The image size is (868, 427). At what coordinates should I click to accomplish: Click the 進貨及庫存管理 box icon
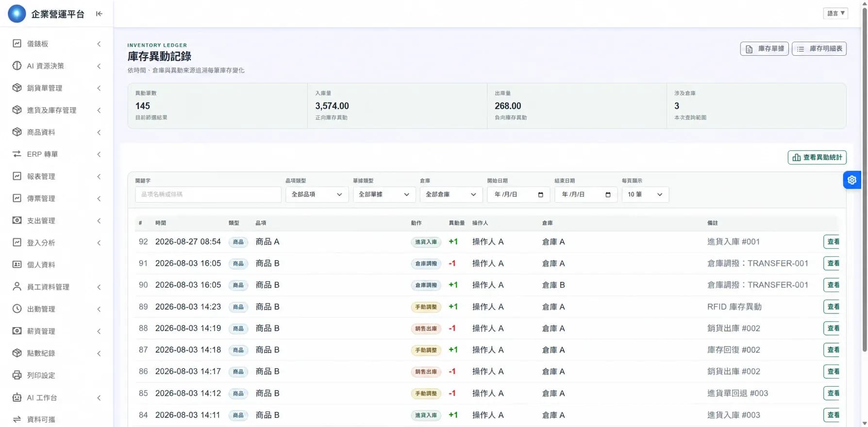click(x=17, y=110)
